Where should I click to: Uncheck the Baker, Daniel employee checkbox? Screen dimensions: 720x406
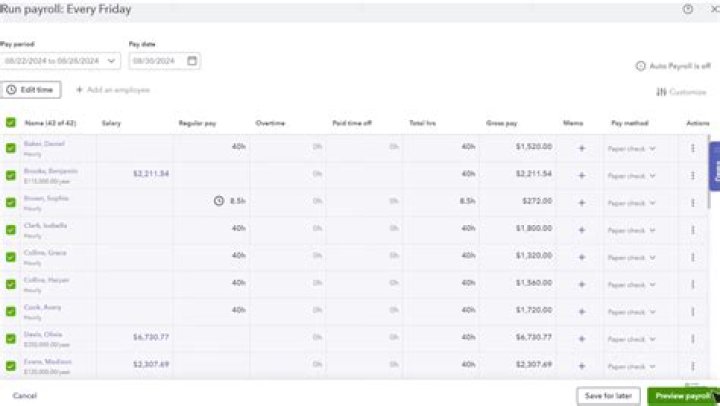pos(11,148)
